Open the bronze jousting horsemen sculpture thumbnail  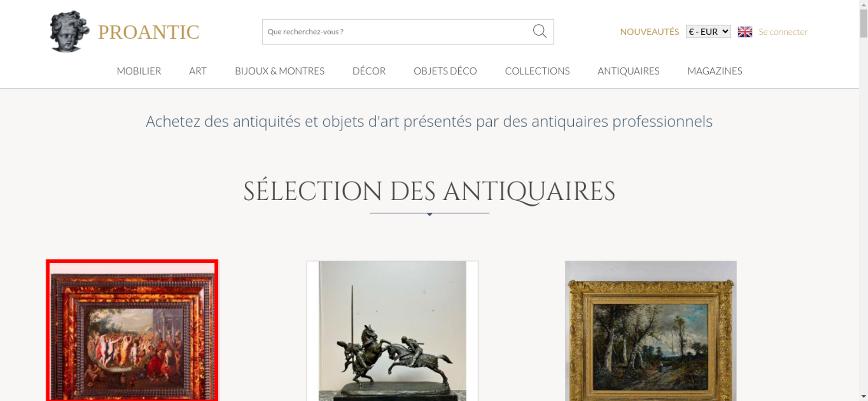point(392,331)
